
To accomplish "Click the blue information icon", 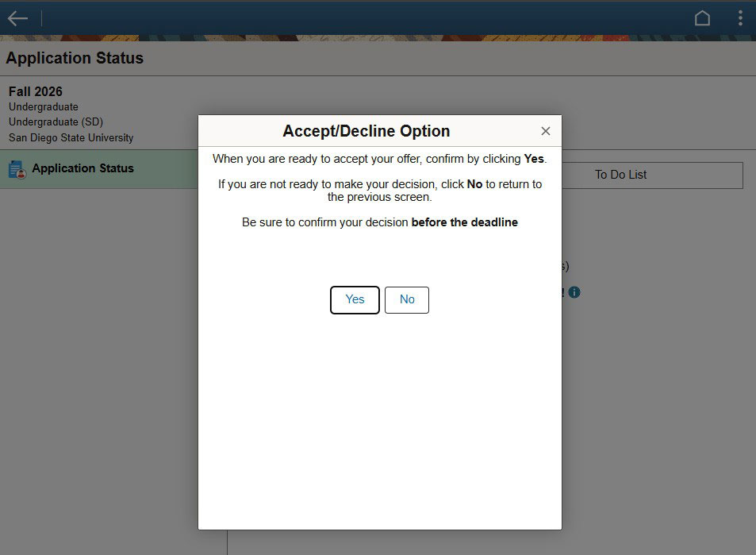I will 574,292.
